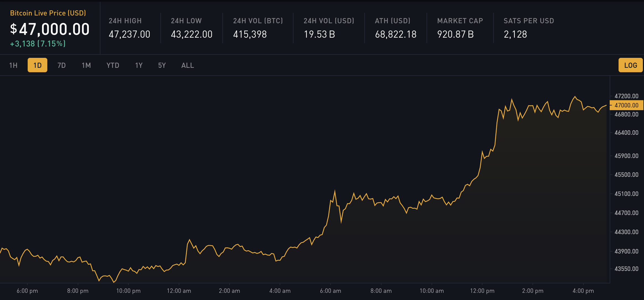Select the 1H time range tab
644x300 pixels.
(x=13, y=65)
